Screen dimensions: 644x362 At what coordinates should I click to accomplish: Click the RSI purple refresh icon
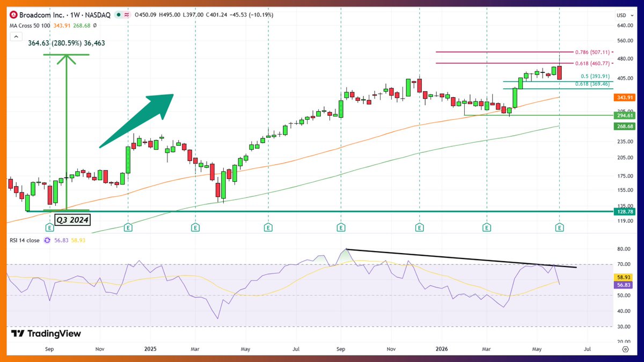point(47,240)
